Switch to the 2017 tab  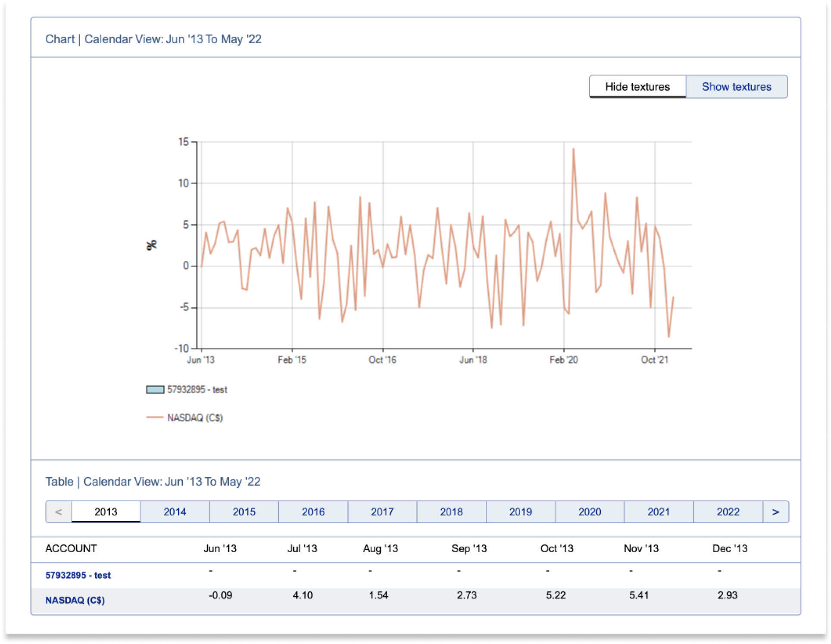(382, 512)
